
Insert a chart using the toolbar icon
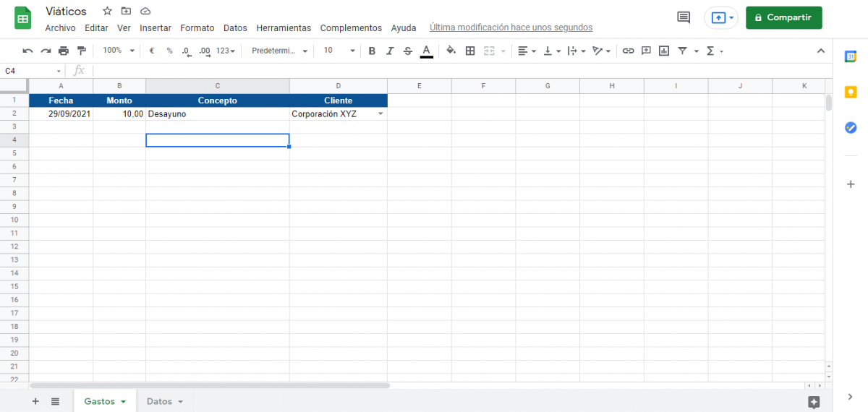pyautogui.click(x=664, y=51)
